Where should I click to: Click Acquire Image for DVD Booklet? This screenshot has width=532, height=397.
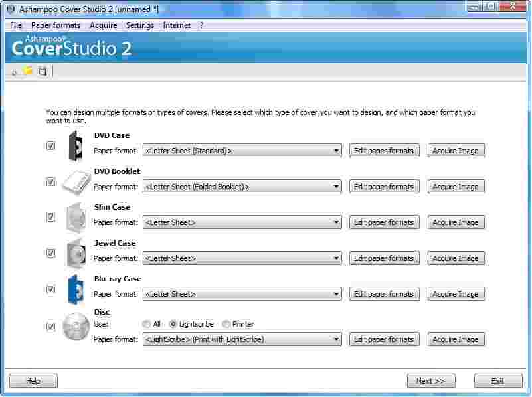point(456,187)
